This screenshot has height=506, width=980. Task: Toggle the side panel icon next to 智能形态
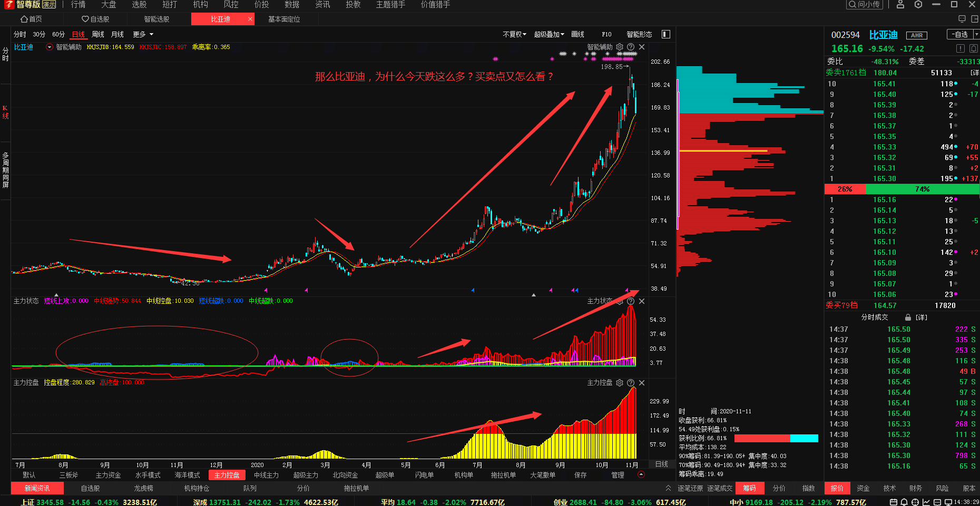(666, 34)
